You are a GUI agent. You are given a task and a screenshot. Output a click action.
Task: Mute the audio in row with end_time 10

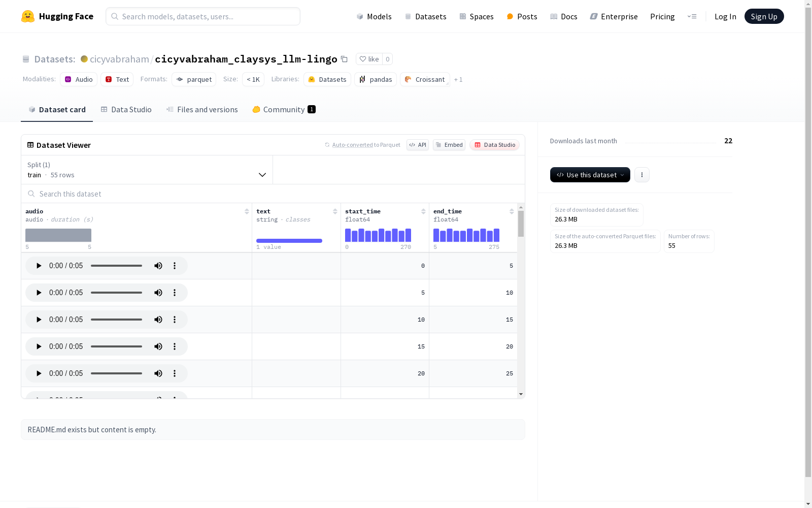(158, 293)
